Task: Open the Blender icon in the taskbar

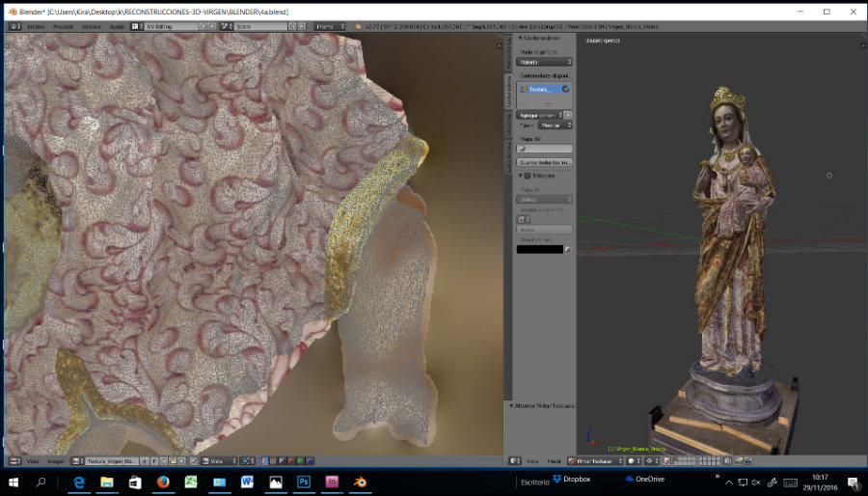Action: 360,481
